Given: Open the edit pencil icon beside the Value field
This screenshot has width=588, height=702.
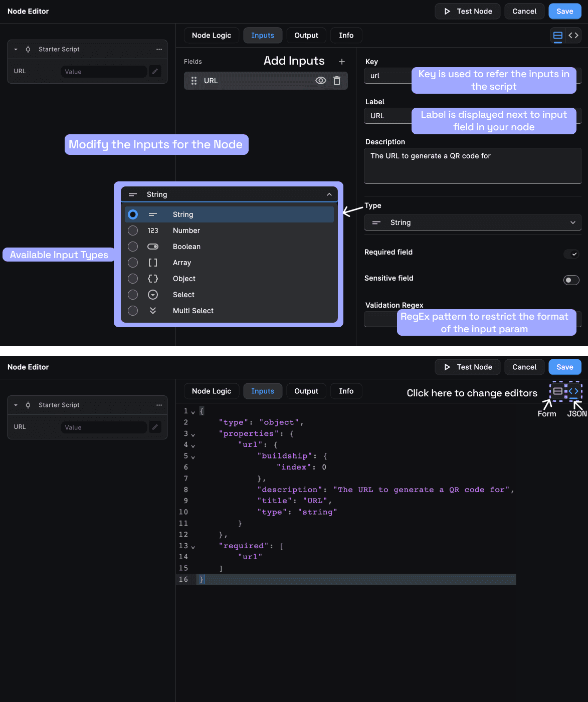Looking at the screenshot, I should coord(155,71).
